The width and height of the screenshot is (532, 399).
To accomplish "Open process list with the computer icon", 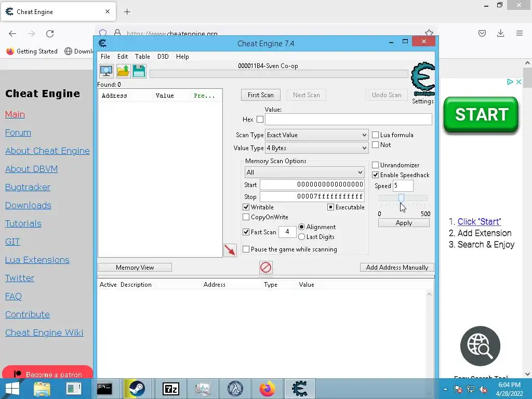I will (x=106, y=71).
